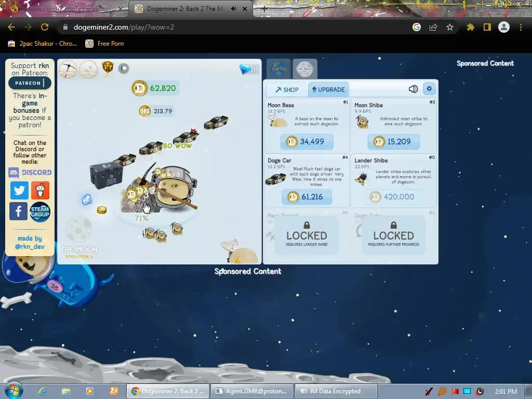Viewport: 532px width, 399px height.
Task: Open the Fortunes wheel icon
Action: 88,69
